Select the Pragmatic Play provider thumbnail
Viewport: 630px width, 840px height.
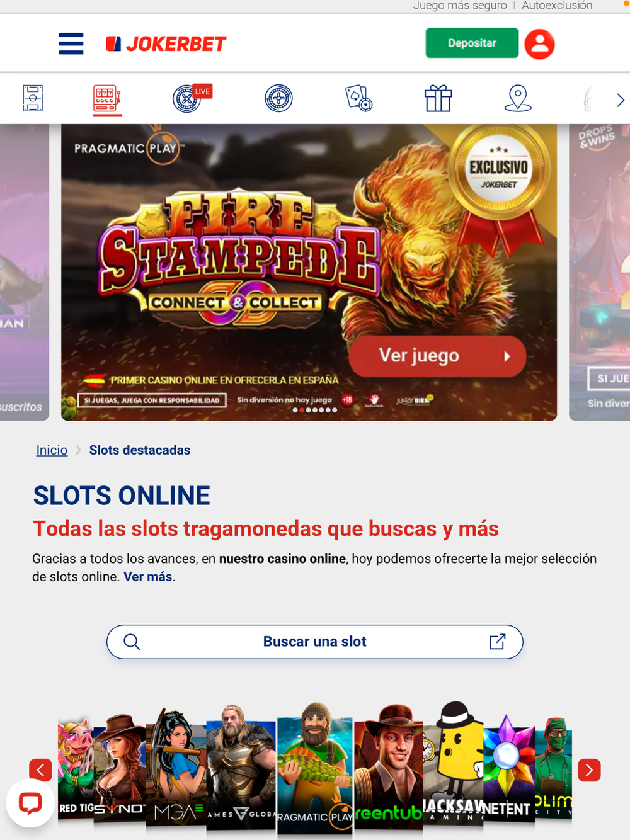pyautogui.click(x=314, y=768)
